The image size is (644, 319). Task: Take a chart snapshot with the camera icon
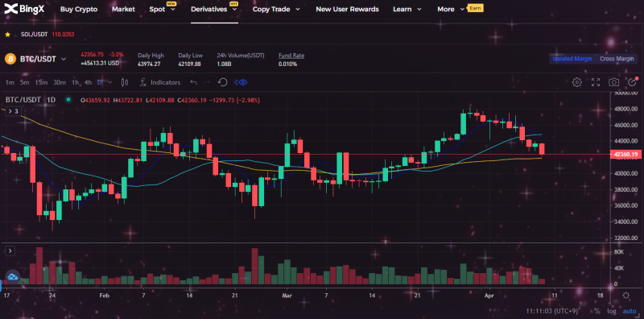coord(613,82)
